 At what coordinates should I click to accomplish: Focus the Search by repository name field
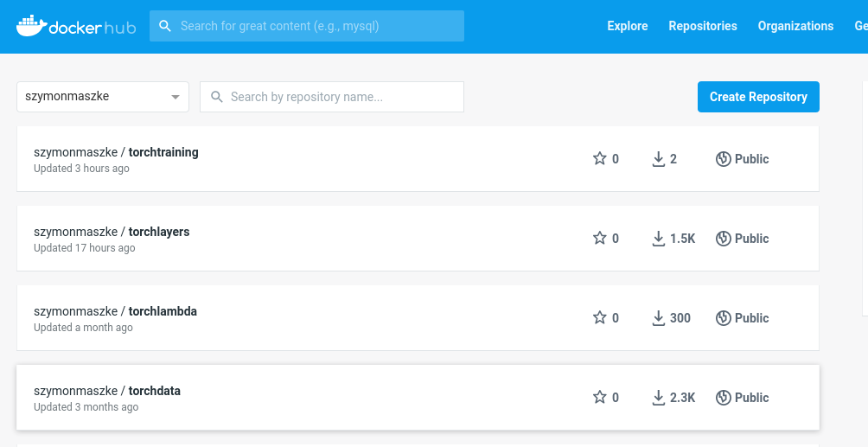341,97
